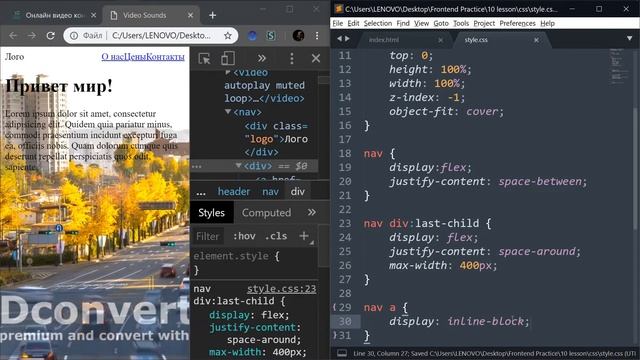Activate DevTools inspect element picker
This screenshot has width=640, height=360.
204,58
